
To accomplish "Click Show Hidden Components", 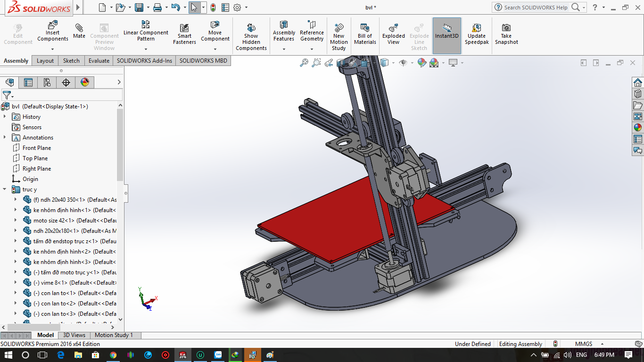I will point(251,36).
